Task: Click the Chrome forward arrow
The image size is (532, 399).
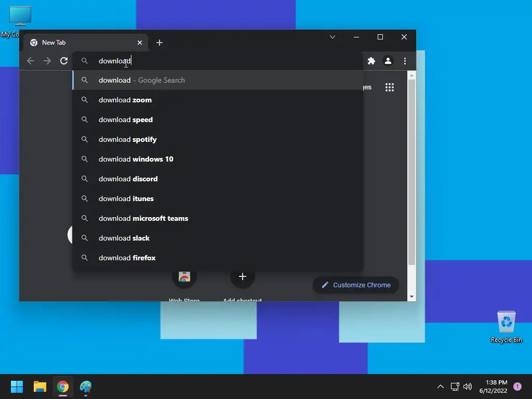Action: [47, 61]
